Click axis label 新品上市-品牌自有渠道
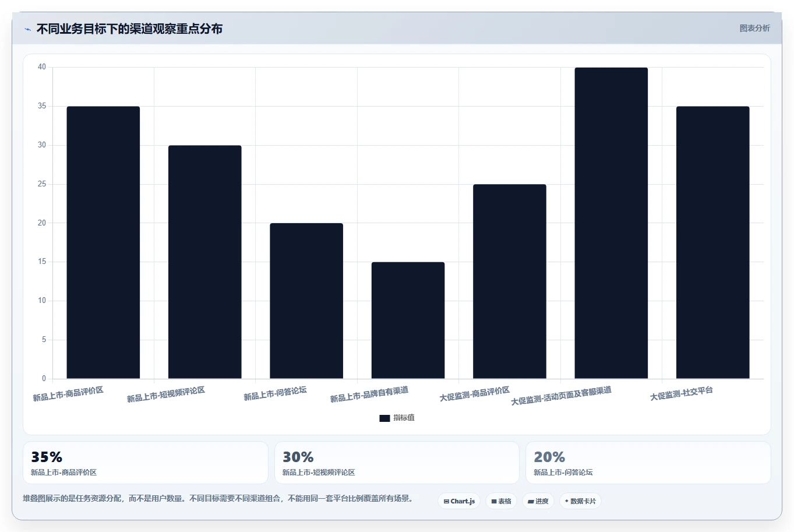The width and height of the screenshot is (794, 532). 369,394
